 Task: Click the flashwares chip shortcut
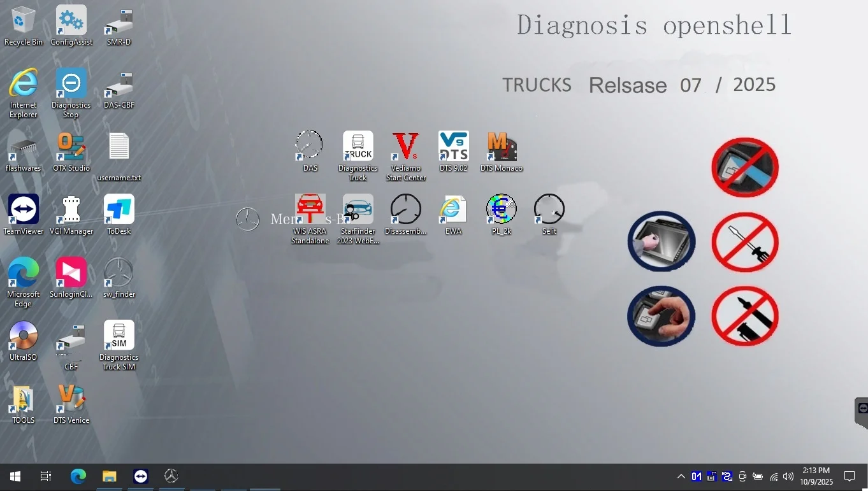(24, 152)
